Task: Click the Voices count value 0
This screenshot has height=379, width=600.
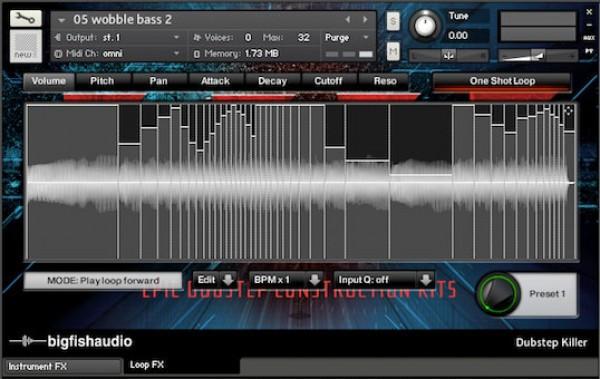Action: 248,38
